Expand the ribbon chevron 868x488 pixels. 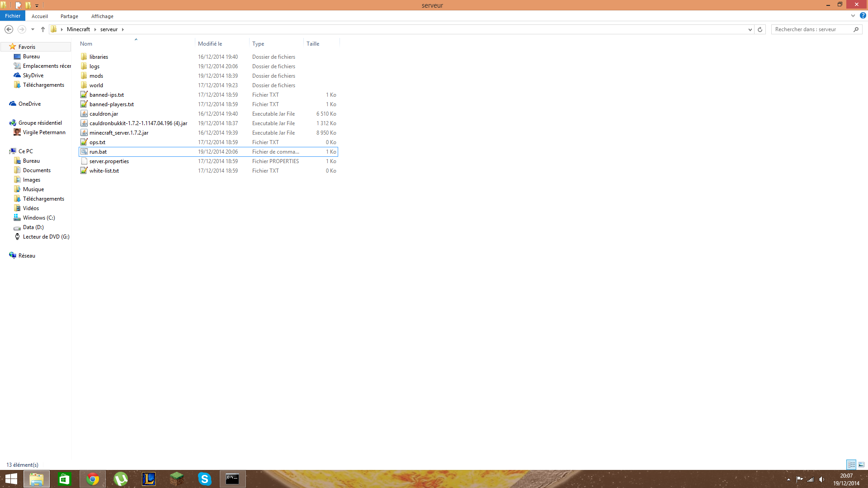click(853, 16)
